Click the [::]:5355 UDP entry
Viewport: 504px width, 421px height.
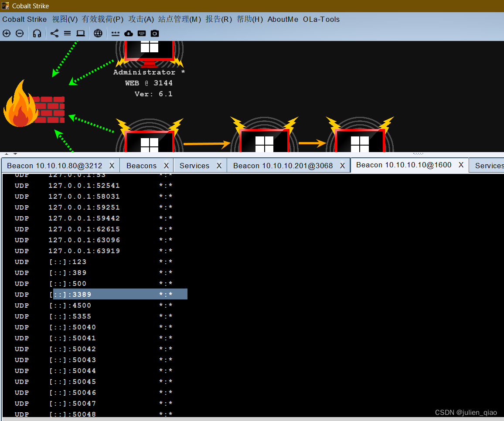[x=94, y=316]
